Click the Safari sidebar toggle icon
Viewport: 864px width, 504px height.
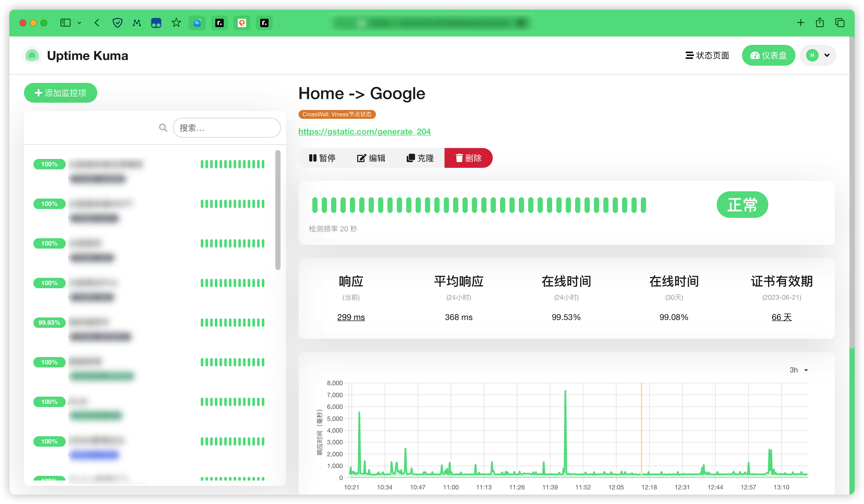pyautogui.click(x=65, y=23)
